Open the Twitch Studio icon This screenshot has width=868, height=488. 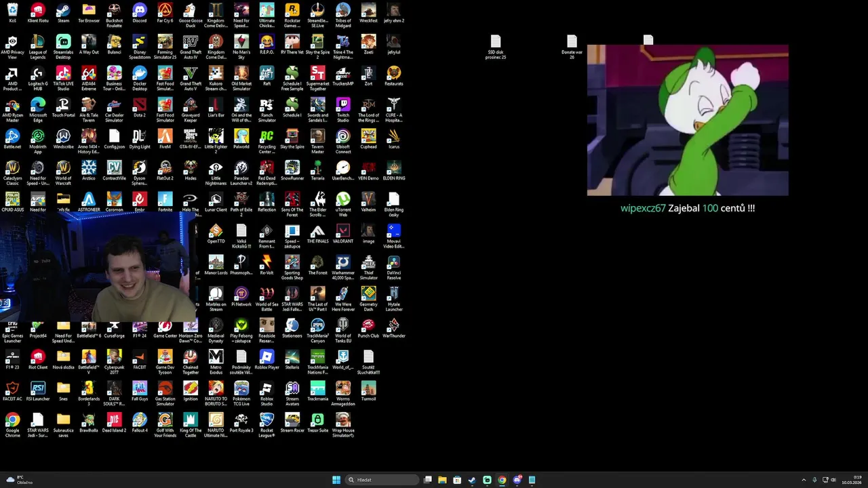[x=343, y=109]
